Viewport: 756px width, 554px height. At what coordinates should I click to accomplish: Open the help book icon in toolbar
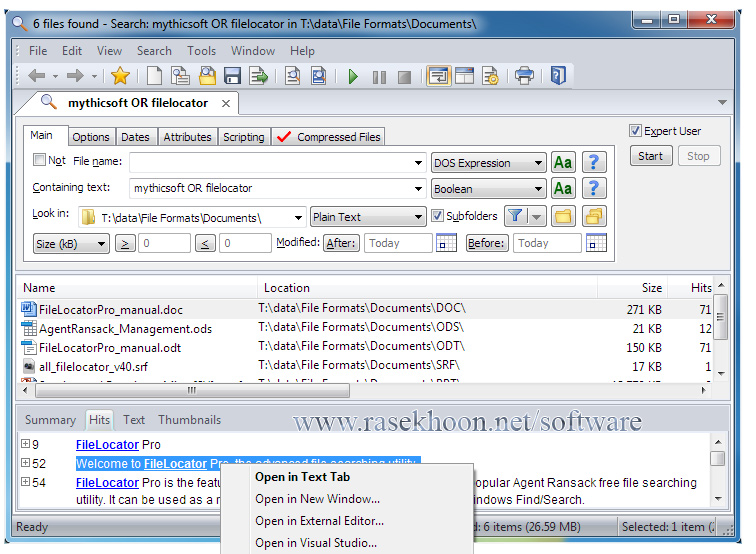pyautogui.click(x=558, y=76)
